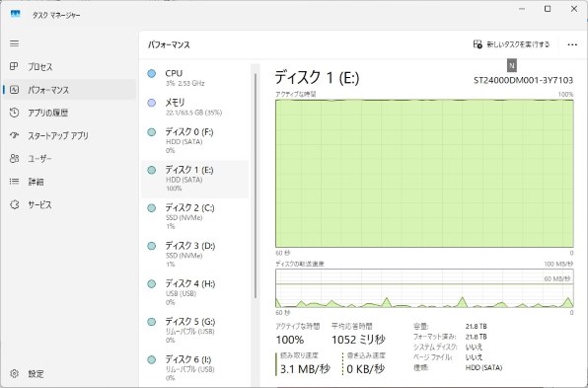This screenshot has height=388, width=588.
Task: Click the ディスク 0 (F:) circle indicator
Action: point(152,132)
